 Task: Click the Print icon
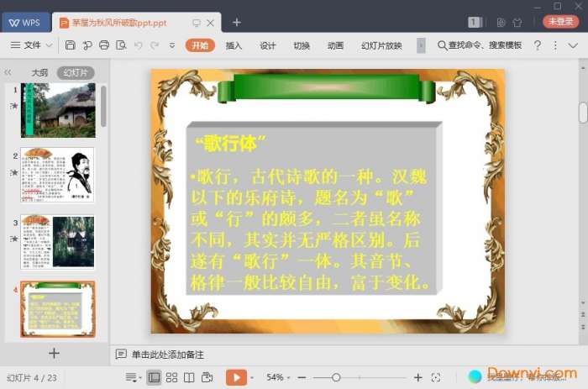click(104, 45)
